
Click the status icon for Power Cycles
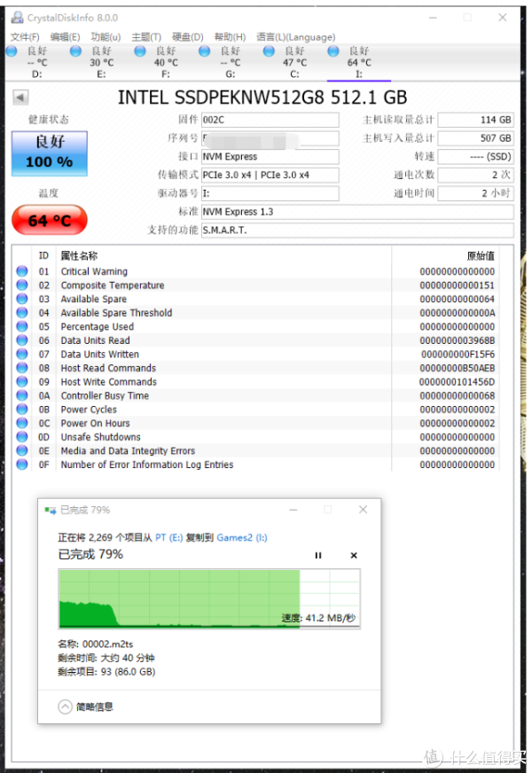[22, 410]
